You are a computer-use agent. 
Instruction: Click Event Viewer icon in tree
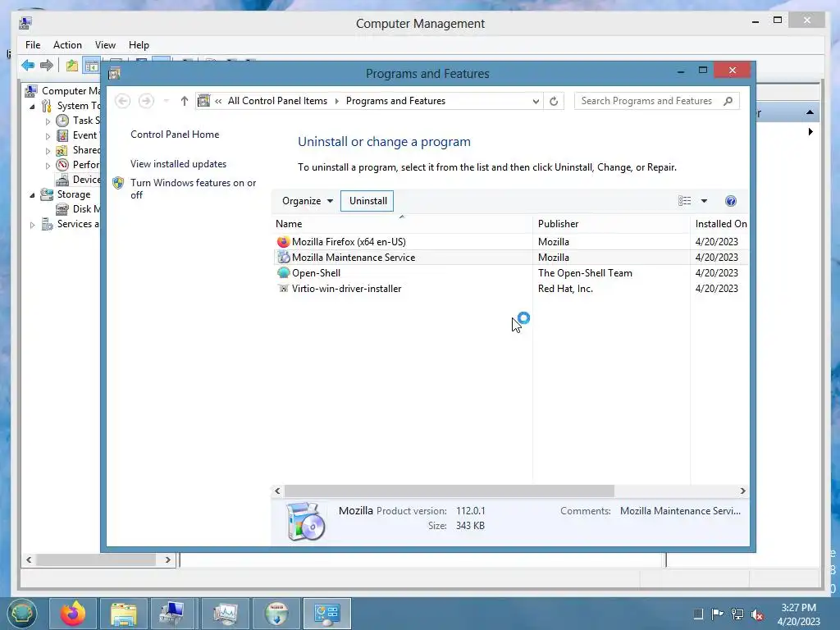click(x=62, y=135)
